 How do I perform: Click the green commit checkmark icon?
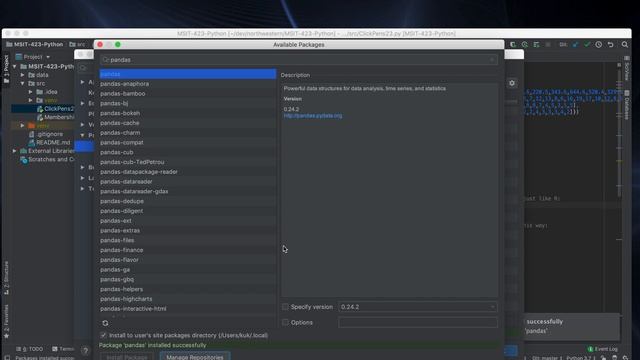pyautogui.click(x=587, y=44)
